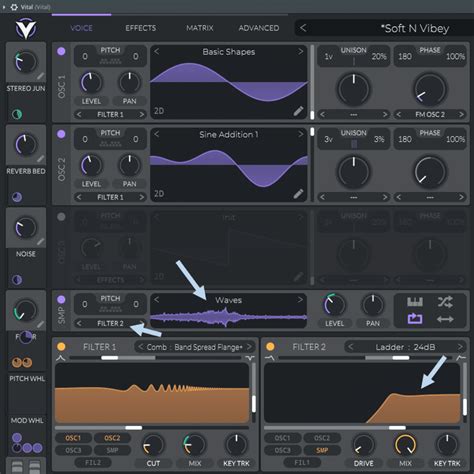
Task: Click Filter 2 right shape icon
Action: pos(461,358)
